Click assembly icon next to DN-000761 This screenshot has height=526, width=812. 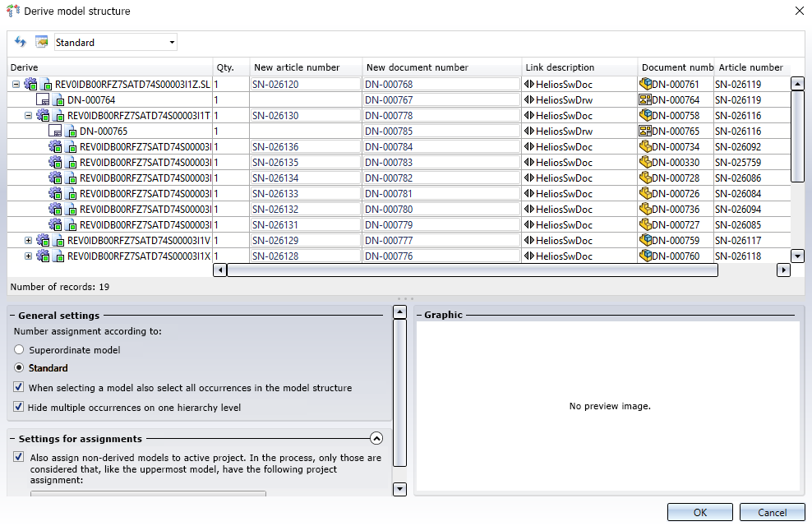[x=645, y=84]
